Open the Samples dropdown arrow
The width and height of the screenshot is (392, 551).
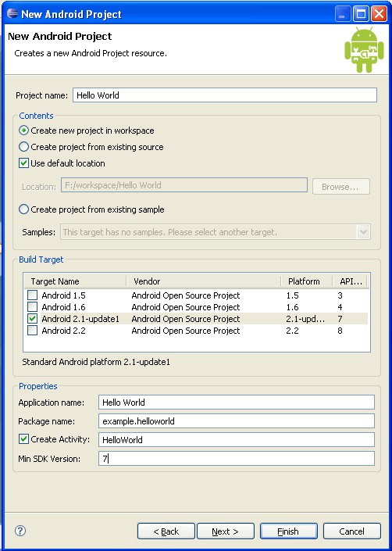tap(364, 232)
